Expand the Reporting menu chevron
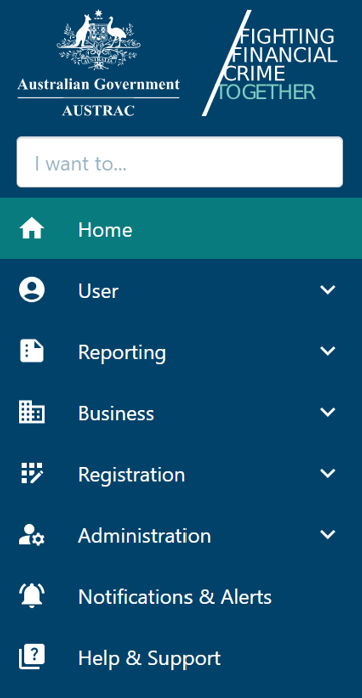 (x=328, y=351)
